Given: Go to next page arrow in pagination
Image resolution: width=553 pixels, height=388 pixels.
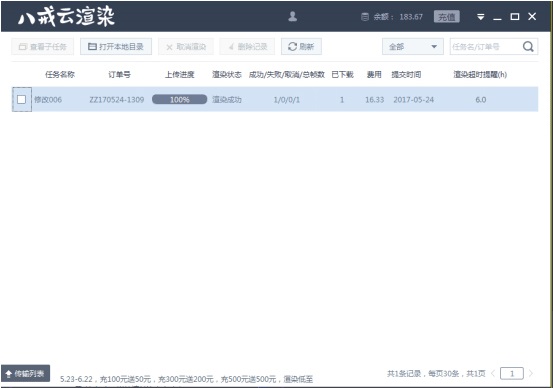Looking at the screenshot, I should click(x=531, y=373).
